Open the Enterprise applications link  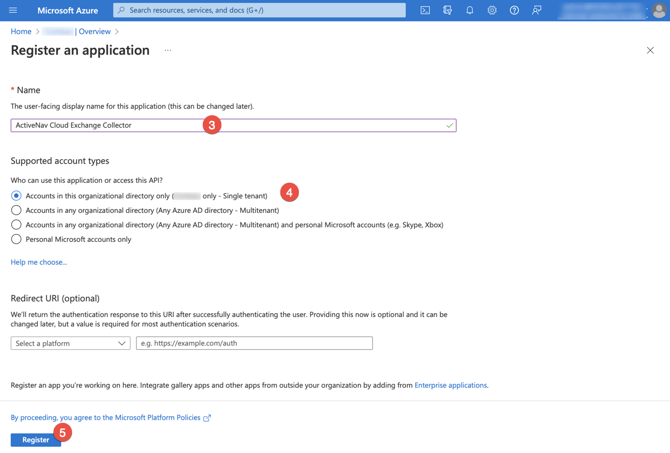click(451, 385)
